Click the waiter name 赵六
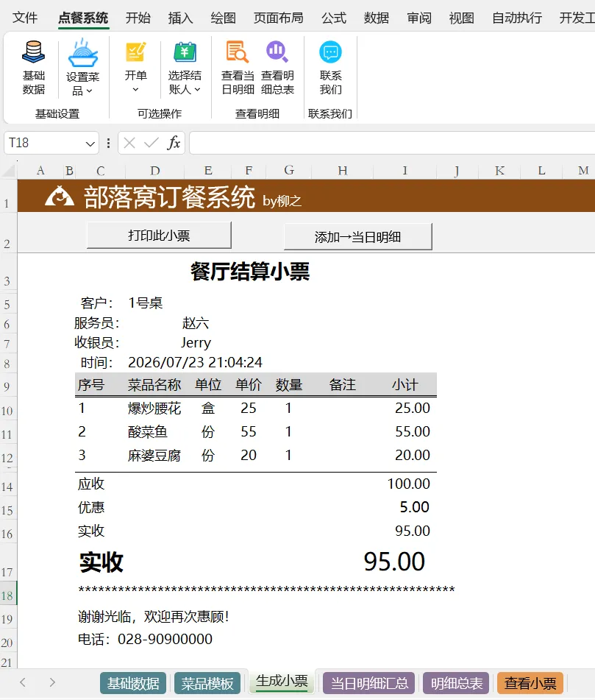595x700 pixels. 196,323
